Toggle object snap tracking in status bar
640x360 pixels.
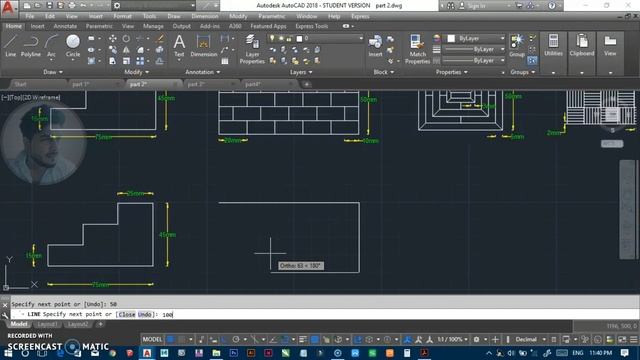273,339
